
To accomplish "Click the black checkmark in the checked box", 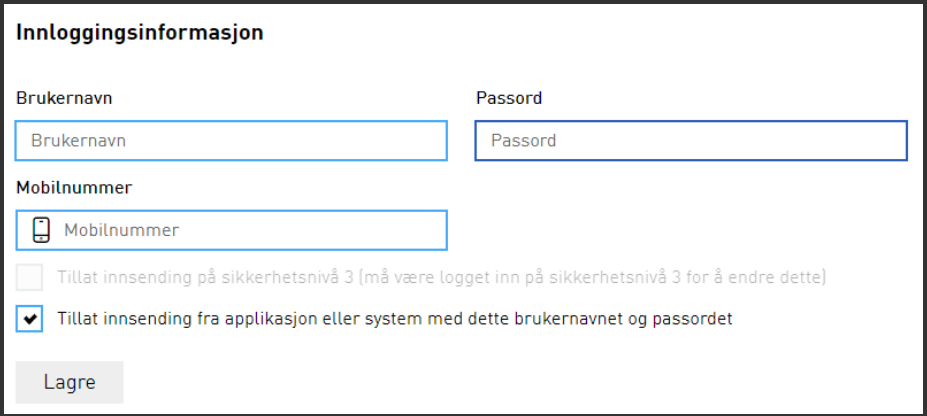I will [x=31, y=320].
